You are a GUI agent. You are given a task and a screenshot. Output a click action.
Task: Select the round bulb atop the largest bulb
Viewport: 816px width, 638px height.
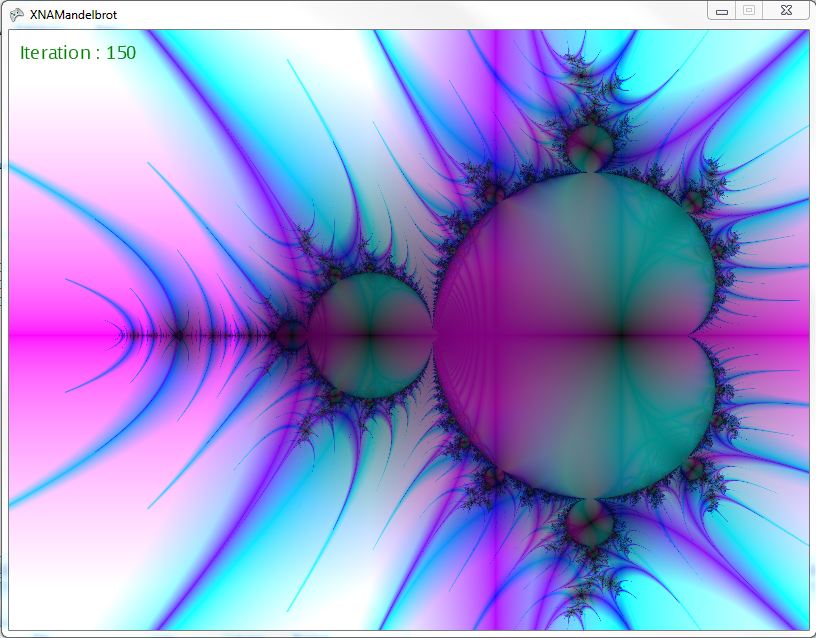click(x=590, y=148)
